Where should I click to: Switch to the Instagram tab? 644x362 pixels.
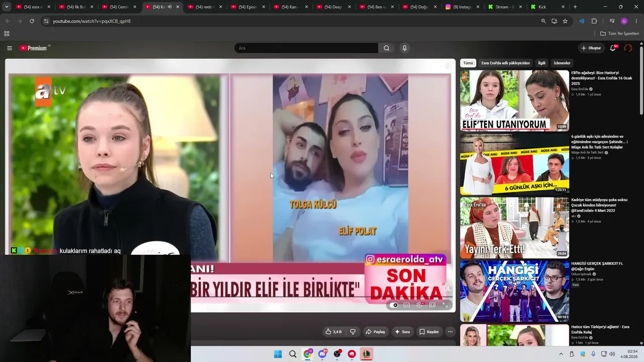(x=463, y=7)
